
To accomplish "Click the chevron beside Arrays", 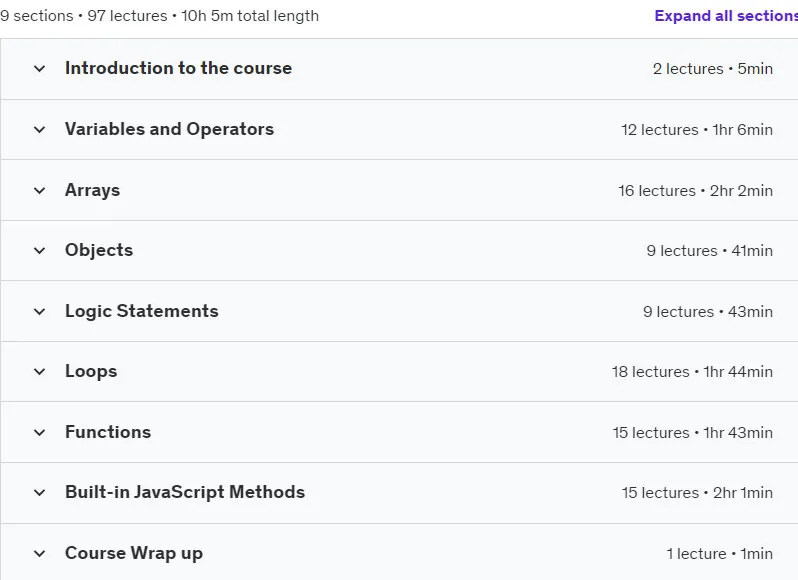I will pyautogui.click(x=39, y=191).
